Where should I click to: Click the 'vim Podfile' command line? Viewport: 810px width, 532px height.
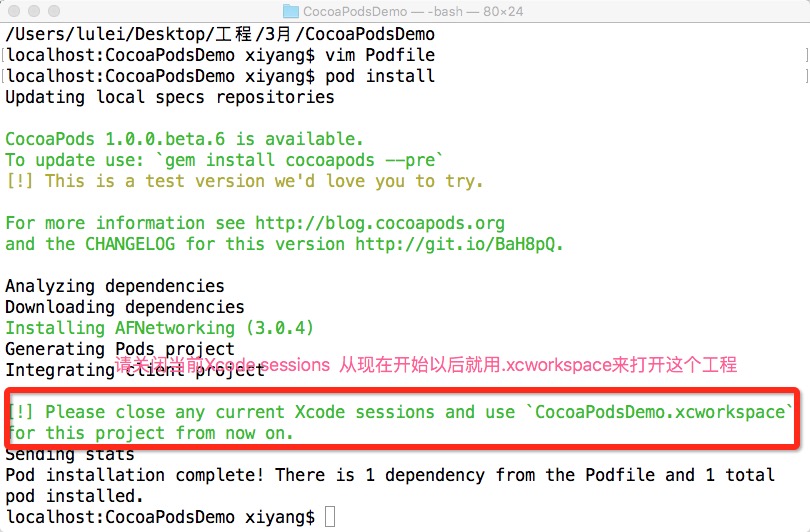tap(220, 55)
